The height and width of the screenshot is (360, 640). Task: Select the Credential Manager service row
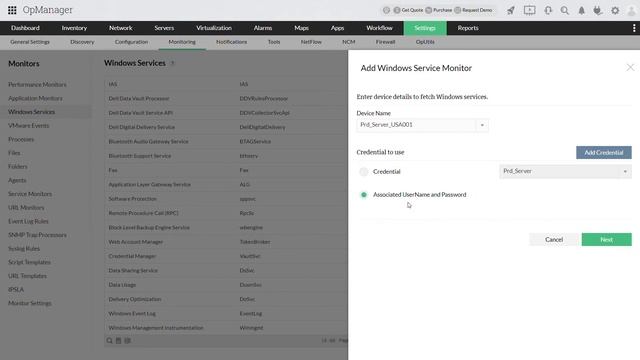pyautogui.click(x=226, y=256)
